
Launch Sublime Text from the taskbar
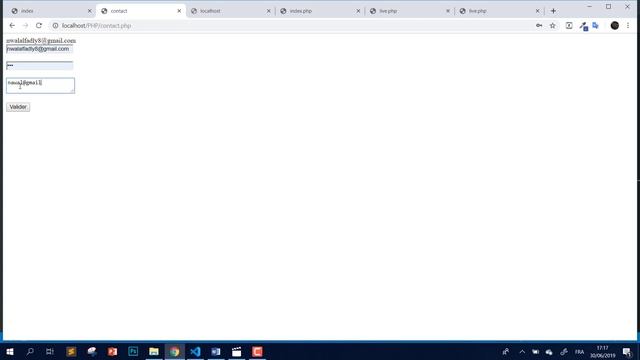coord(71,351)
